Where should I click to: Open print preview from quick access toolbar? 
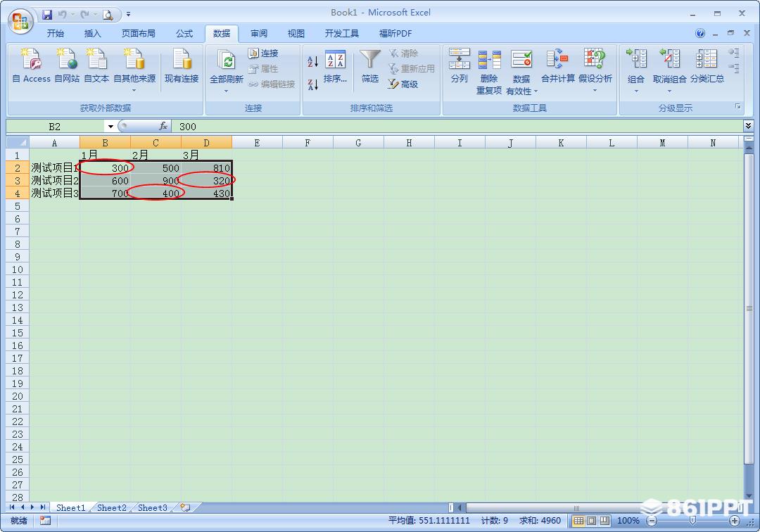[x=108, y=15]
